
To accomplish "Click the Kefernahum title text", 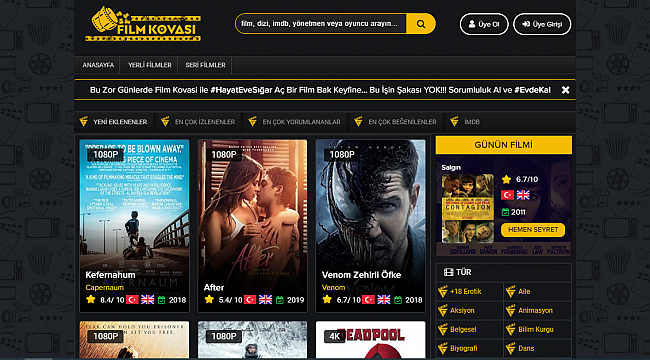I will (110, 275).
